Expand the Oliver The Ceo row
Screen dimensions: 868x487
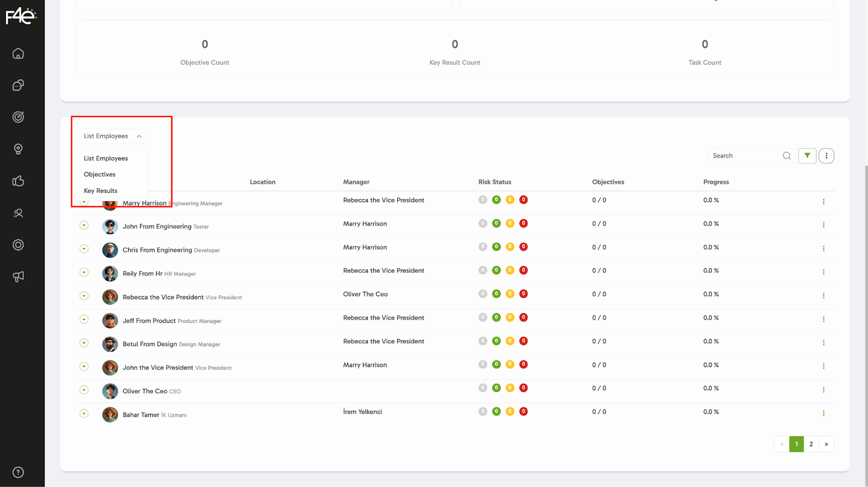[x=84, y=390]
